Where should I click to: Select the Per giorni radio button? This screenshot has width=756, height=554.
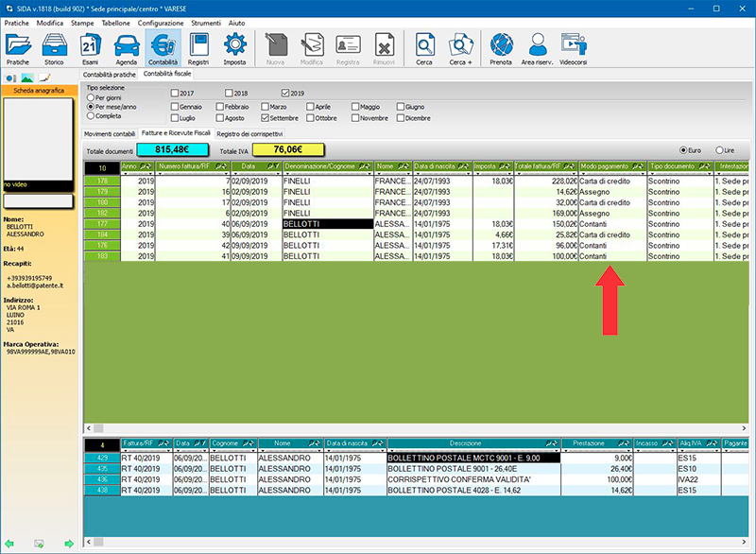(x=91, y=96)
